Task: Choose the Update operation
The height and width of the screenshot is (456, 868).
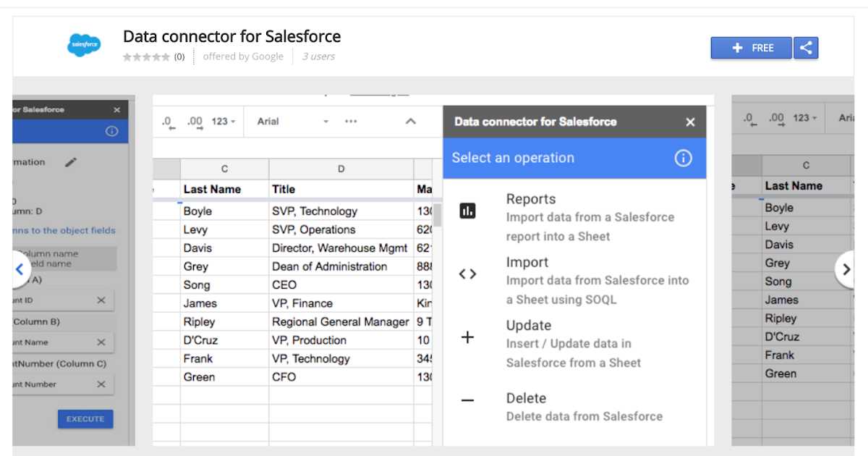Action: click(x=574, y=343)
